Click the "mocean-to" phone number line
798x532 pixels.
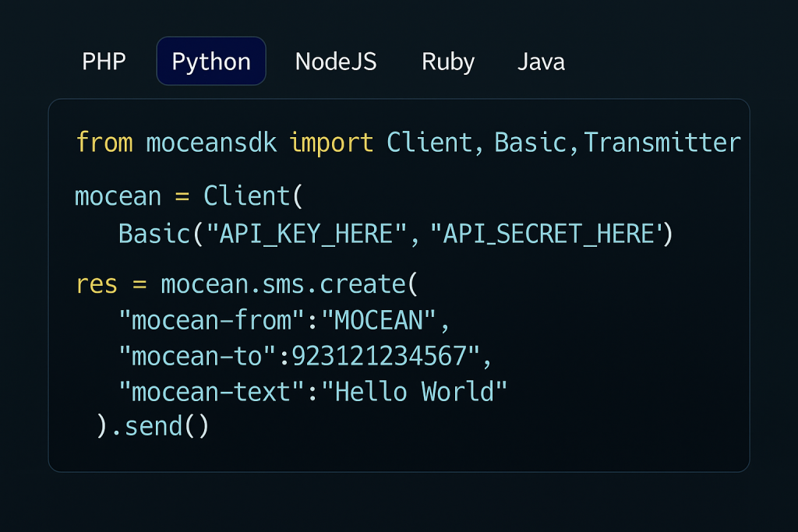305,356
